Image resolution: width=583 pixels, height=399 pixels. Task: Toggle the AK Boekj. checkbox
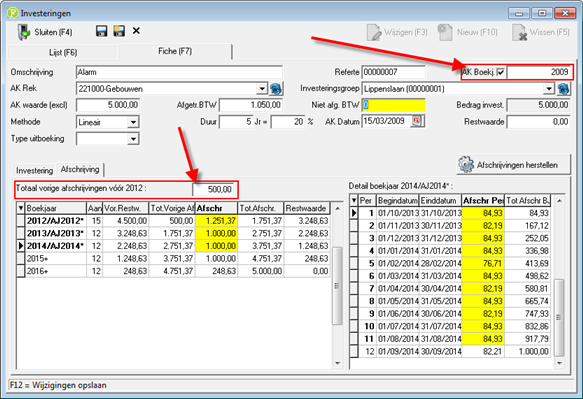coord(501,72)
